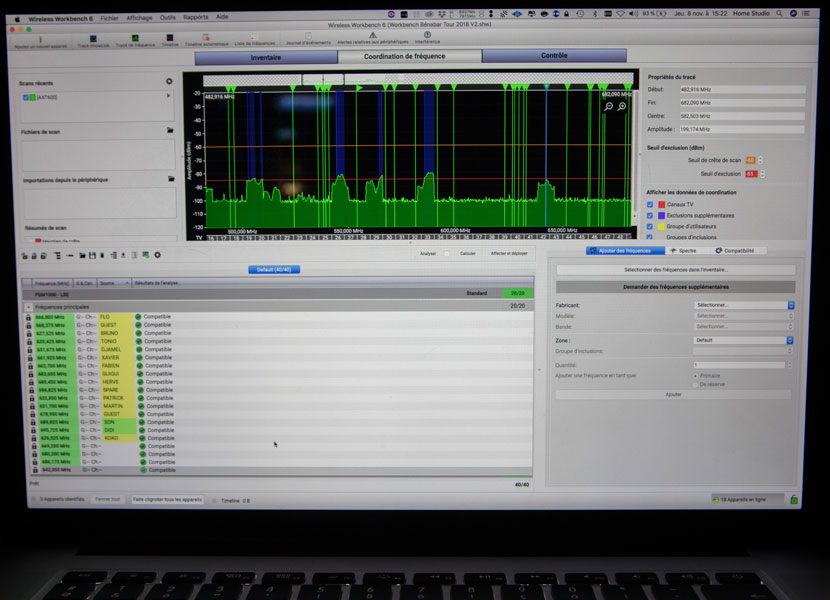The height and width of the screenshot is (600, 830).
Task: Click the Wi-Fi icon in the menu bar
Action: click(x=620, y=14)
